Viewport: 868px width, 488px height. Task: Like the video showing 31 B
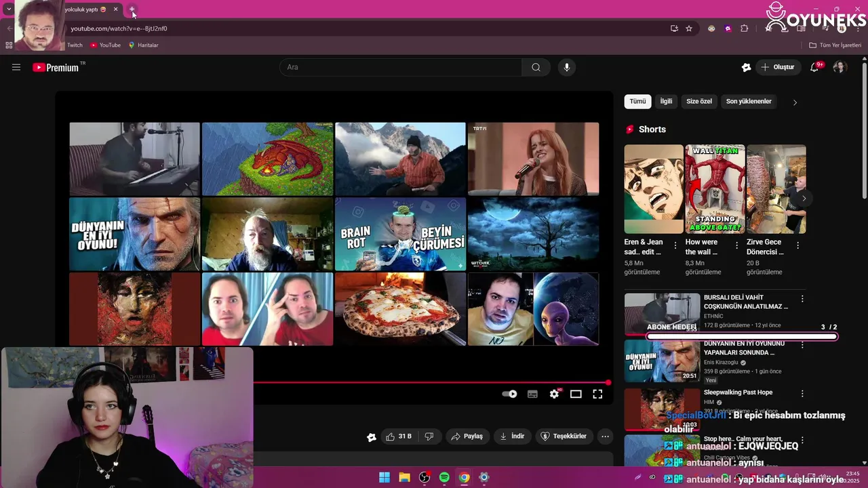[x=399, y=436]
